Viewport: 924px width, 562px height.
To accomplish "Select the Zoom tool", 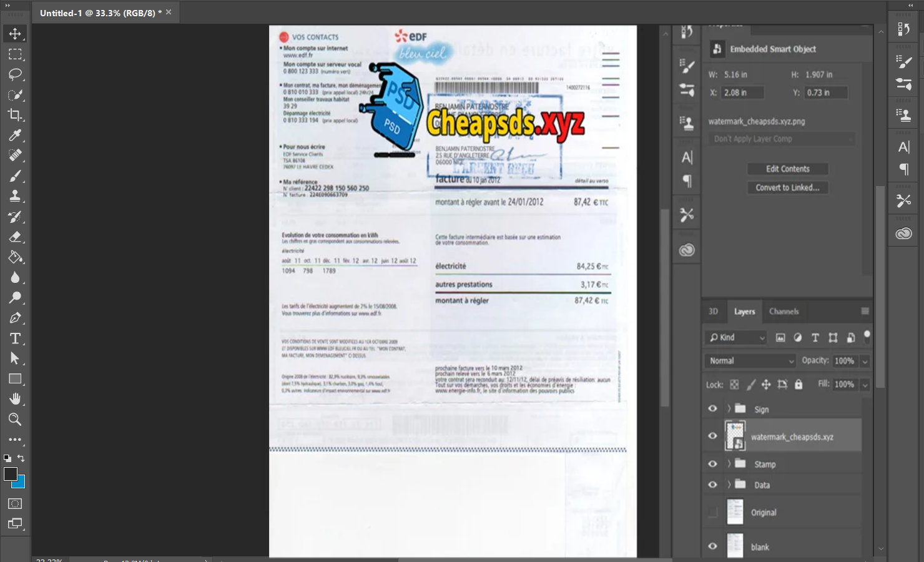I will coord(15,420).
